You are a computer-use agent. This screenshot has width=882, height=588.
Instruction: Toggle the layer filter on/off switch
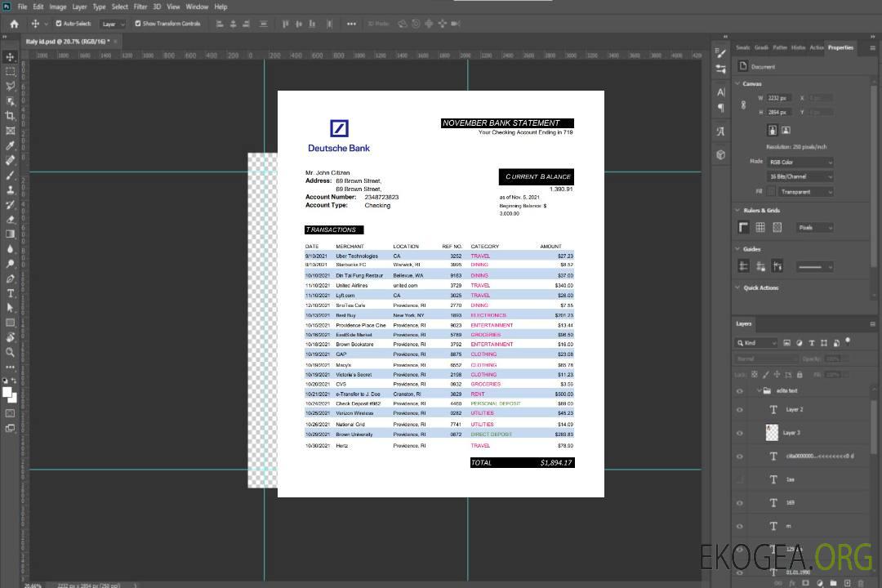848,341
